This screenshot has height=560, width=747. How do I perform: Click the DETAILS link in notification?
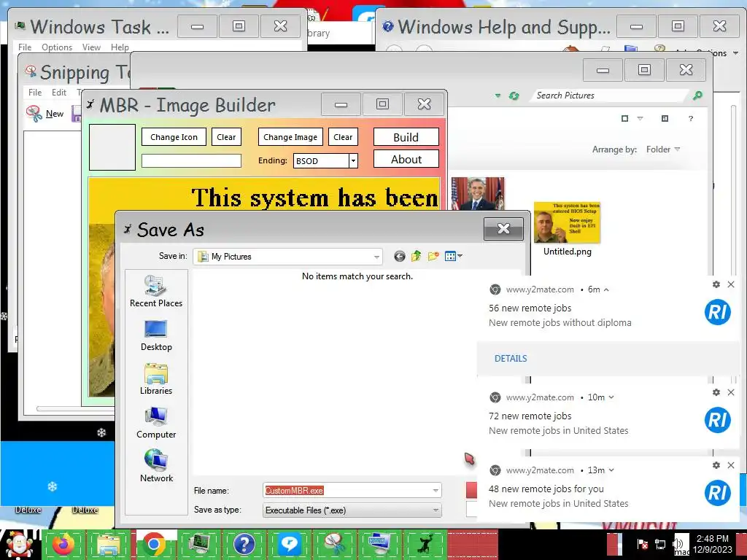coord(511,359)
